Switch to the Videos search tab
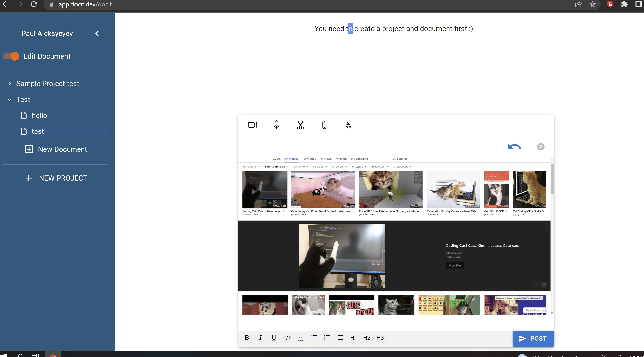The image size is (644, 357). (x=309, y=159)
